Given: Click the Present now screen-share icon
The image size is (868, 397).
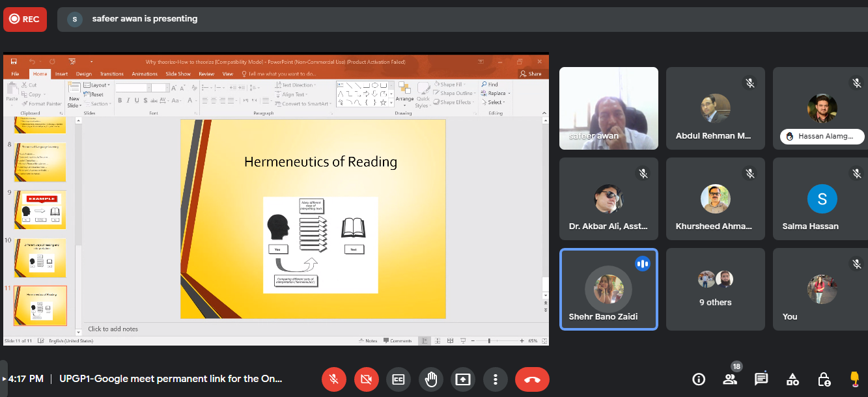Looking at the screenshot, I should pos(463,379).
